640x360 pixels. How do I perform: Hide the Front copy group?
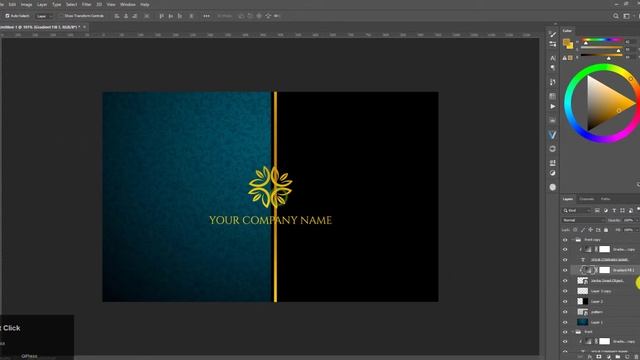565,240
